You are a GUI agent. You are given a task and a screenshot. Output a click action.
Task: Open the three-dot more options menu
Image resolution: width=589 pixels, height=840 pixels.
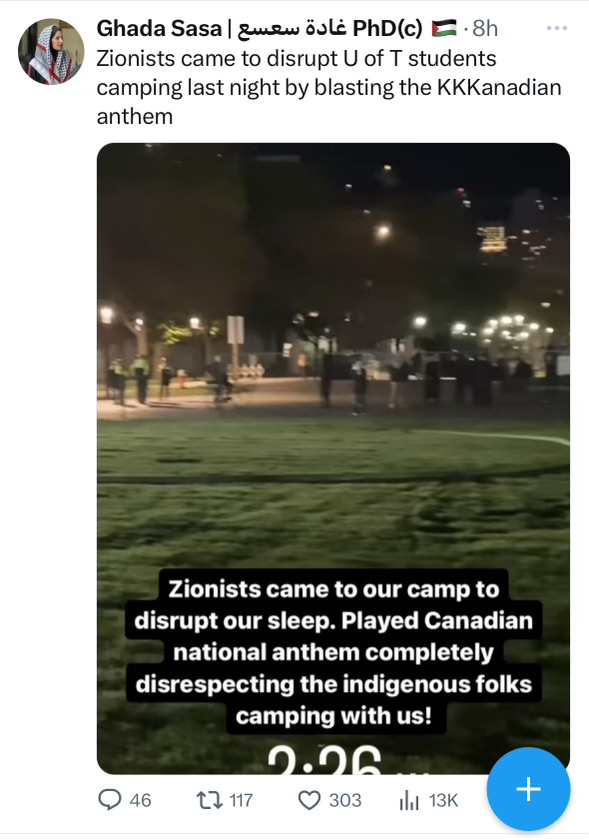557,28
